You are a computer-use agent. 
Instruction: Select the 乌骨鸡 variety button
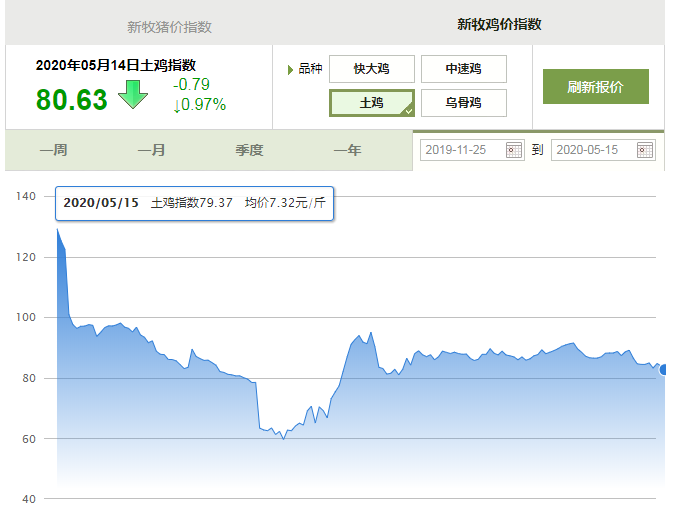pos(464,103)
